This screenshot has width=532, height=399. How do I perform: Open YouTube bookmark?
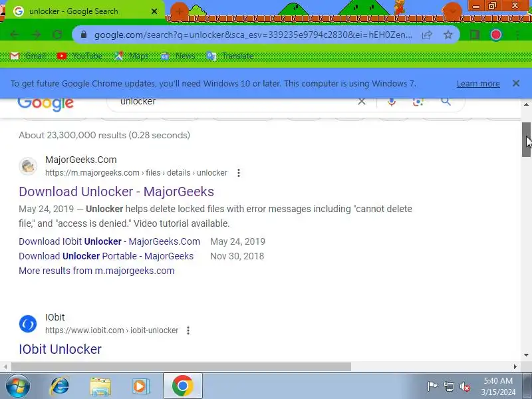[x=79, y=56]
